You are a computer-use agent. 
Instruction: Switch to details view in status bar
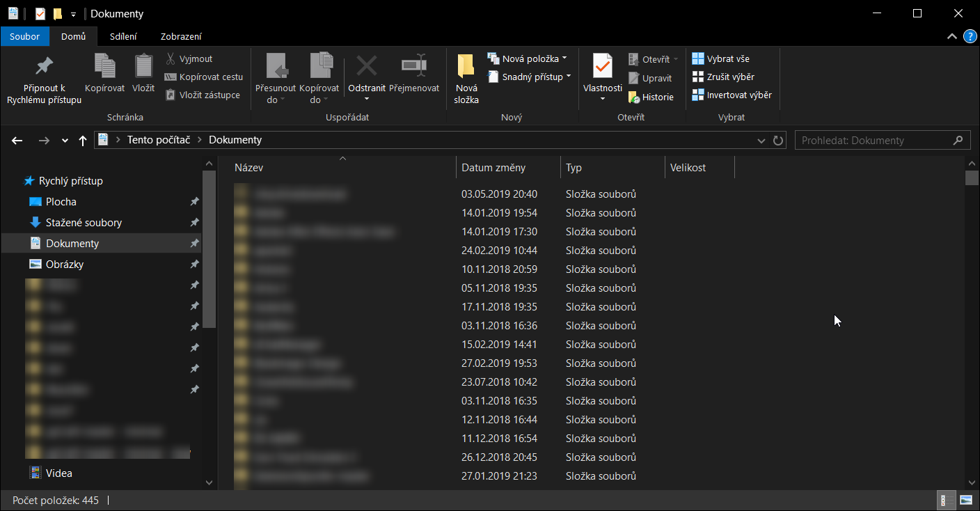pos(946,500)
